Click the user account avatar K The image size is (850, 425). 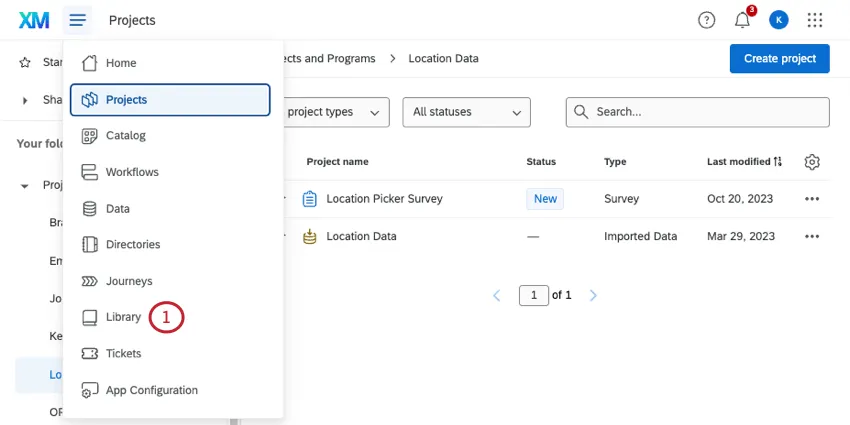pyautogui.click(x=778, y=20)
